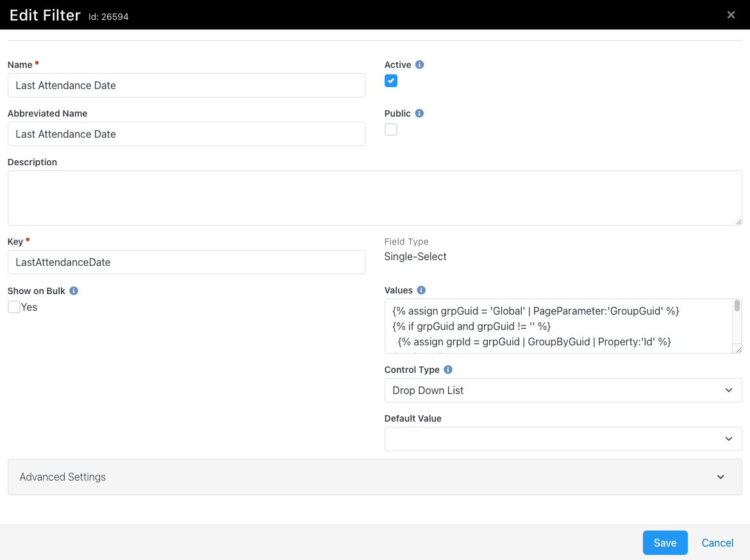This screenshot has height=560, width=750.
Task: Expand the Advanced Settings panel
Action: (x=374, y=477)
